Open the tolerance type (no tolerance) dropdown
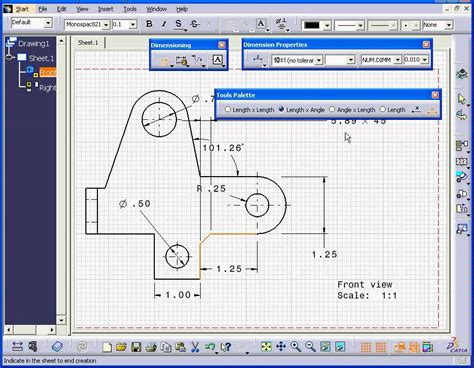The width and height of the screenshot is (474, 368). (x=319, y=60)
